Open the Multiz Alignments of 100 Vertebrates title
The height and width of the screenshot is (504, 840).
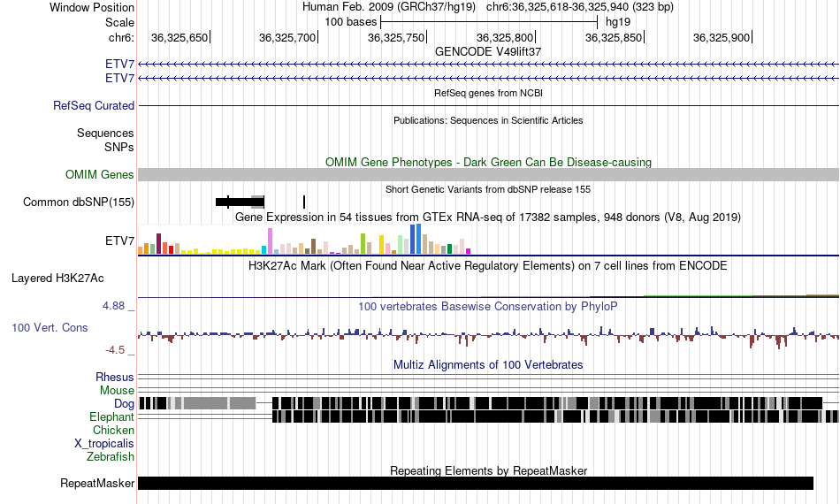coord(488,365)
